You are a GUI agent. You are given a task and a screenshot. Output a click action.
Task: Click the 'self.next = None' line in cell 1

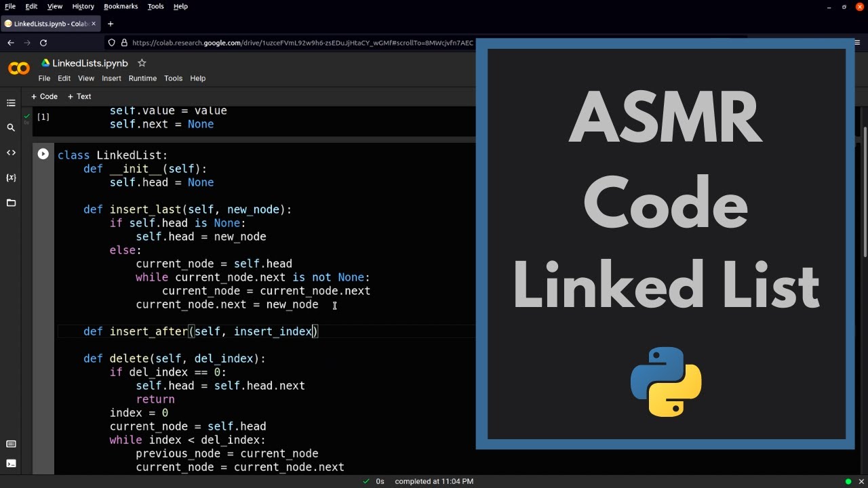[161, 124]
